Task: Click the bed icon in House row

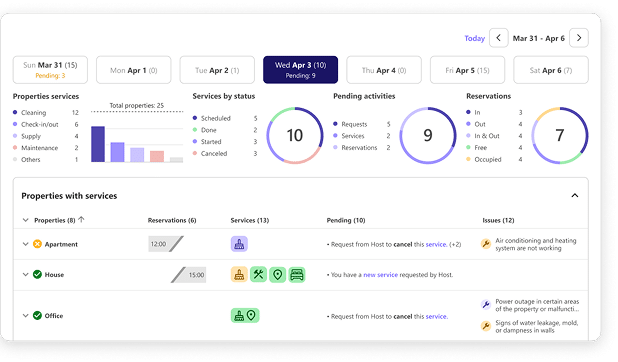Action: point(297,274)
